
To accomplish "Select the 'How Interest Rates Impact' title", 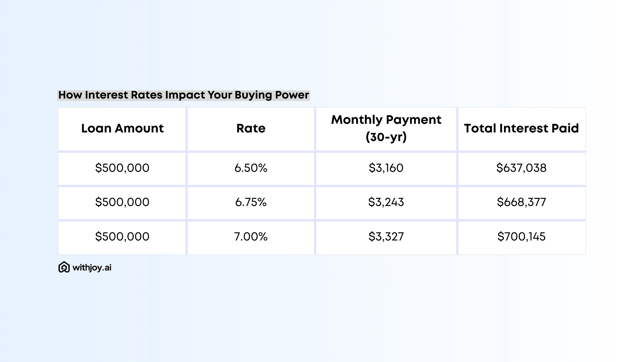I will [x=183, y=95].
